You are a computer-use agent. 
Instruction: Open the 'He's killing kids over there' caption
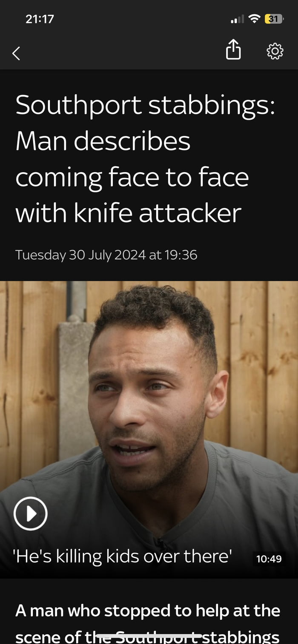pos(124,557)
